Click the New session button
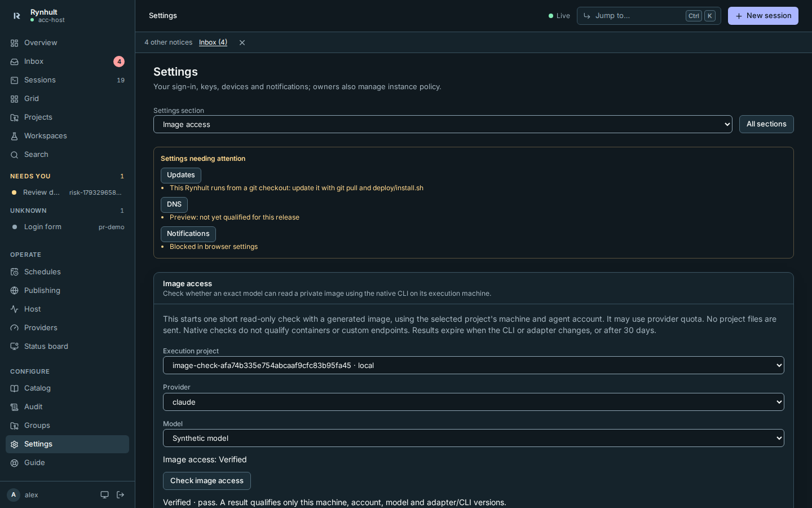This screenshot has height=508, width=812. (x=763, y=16)
